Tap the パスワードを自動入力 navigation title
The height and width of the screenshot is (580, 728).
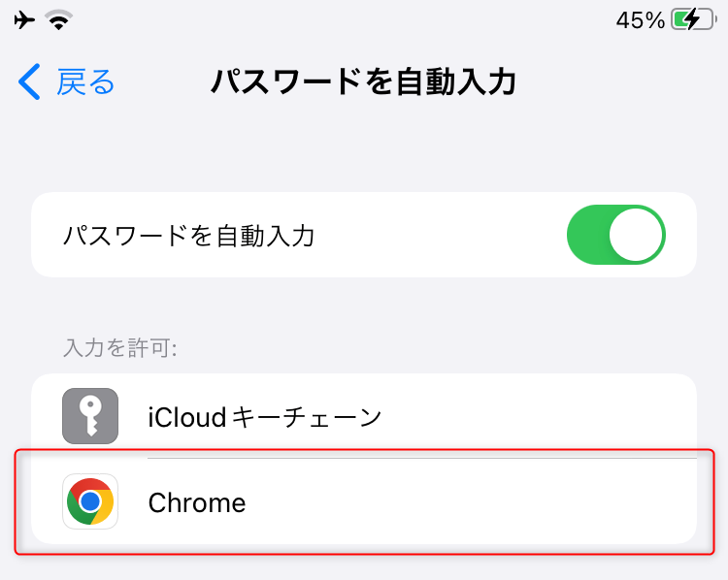tap(364, 81)
